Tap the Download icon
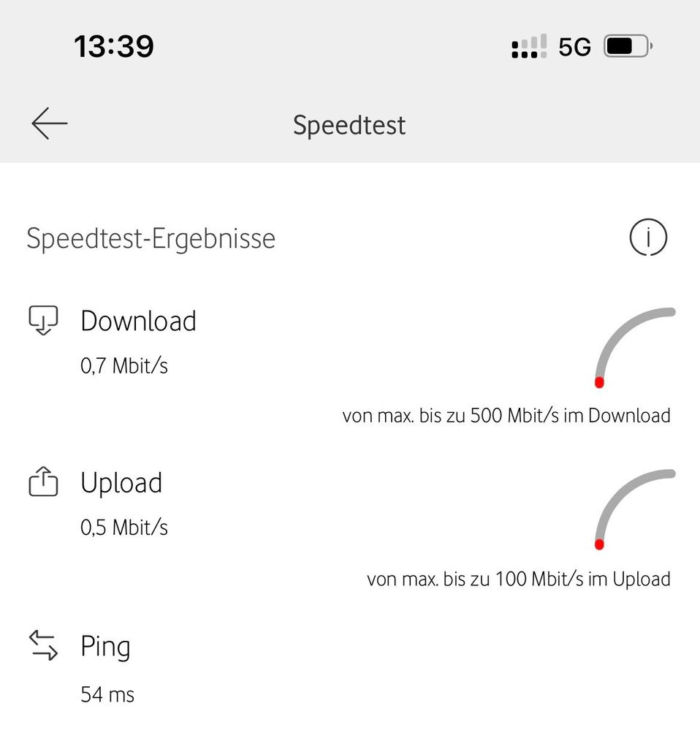The height and width of the screenshot is (730, 700). coord(42,320)
